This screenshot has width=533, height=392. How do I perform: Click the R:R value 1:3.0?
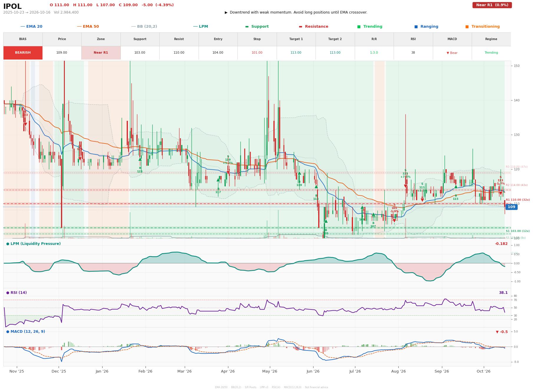[374, 53]
